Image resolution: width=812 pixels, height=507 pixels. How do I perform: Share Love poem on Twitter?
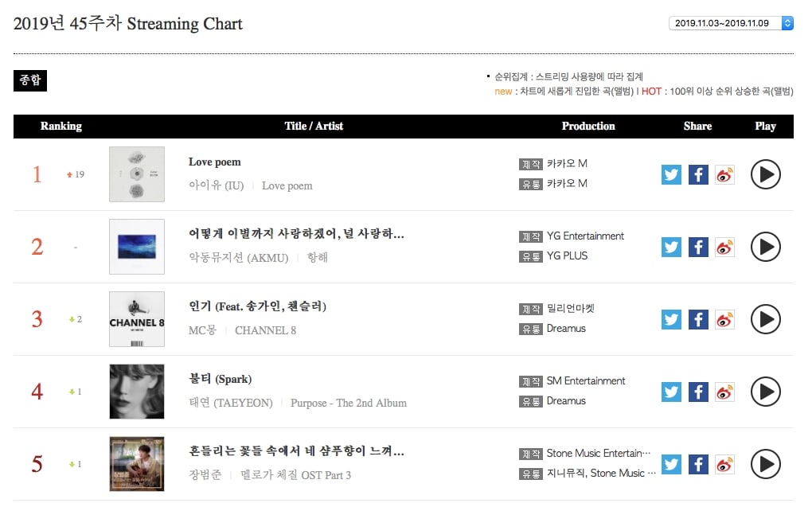point(671,174)
